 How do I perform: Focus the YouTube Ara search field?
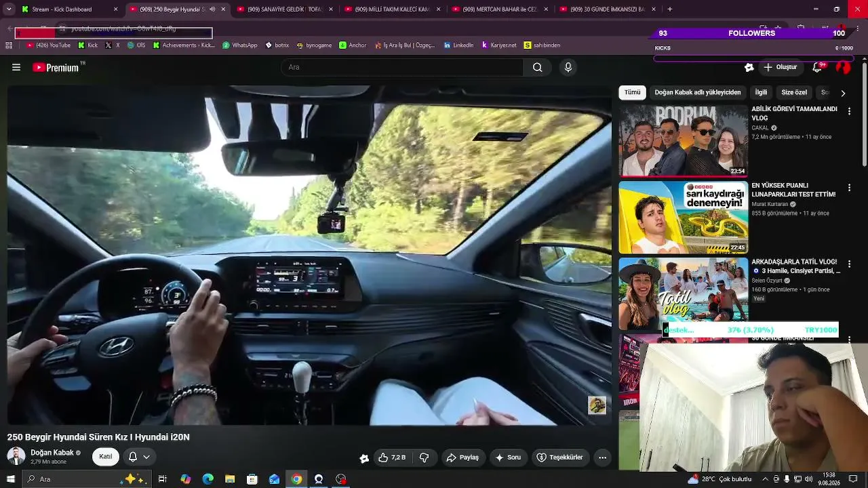pos(402,67)
